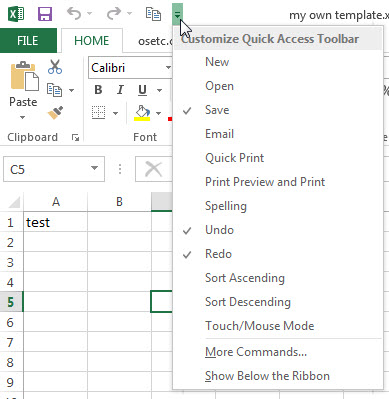The width and height of the screenshot is (389, 399).
Task: Uncheck Undo in Quick Access menu
Action: (278, 230)
